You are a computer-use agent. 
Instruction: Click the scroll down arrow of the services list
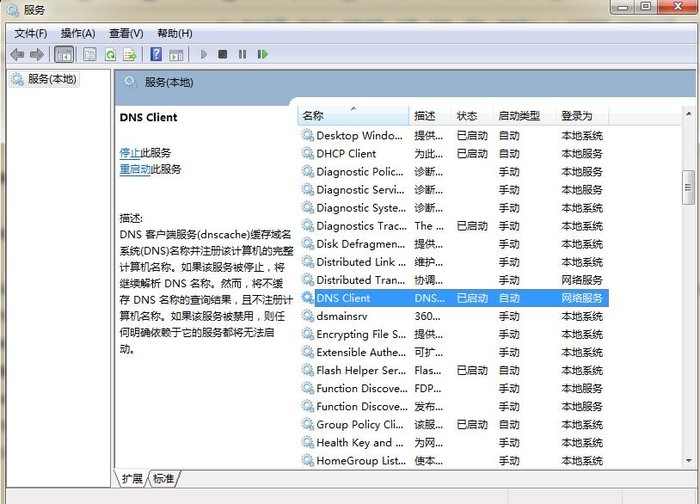tap(688, 460)
